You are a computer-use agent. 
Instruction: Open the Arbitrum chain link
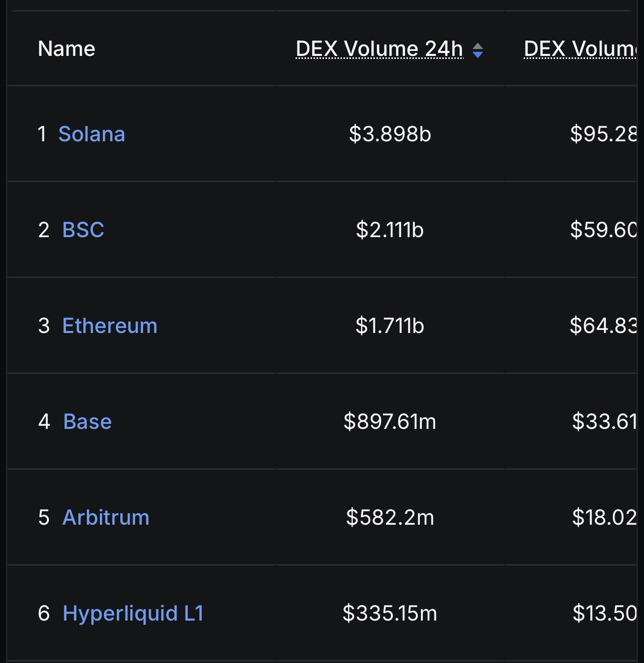coord(106,517)
